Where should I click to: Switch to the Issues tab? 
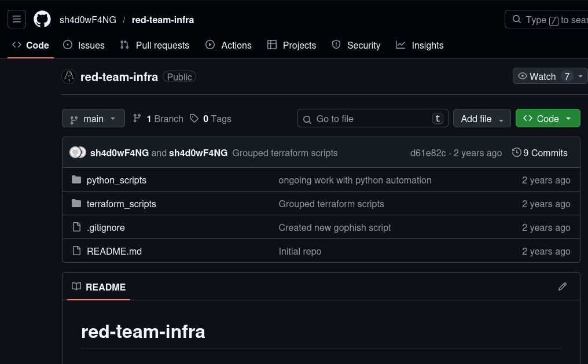coord(84,45)
